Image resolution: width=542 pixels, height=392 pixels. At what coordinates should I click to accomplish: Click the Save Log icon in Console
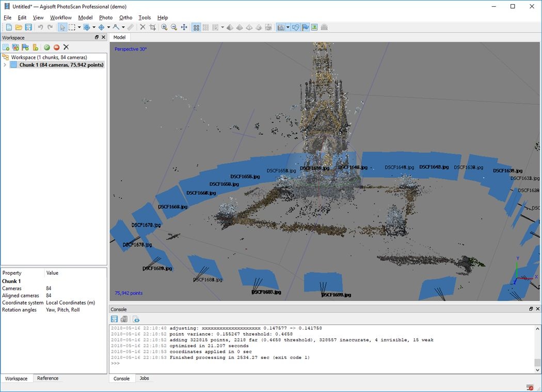pos(115,319)
